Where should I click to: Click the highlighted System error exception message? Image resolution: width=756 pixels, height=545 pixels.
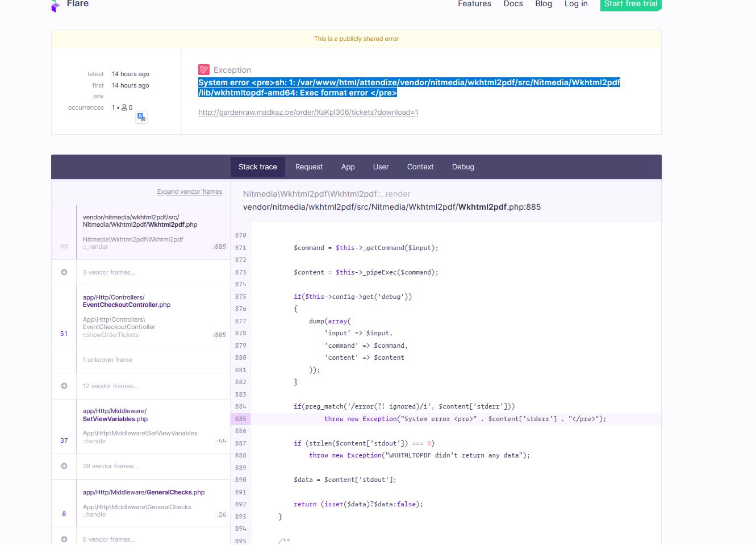(409, 88)
